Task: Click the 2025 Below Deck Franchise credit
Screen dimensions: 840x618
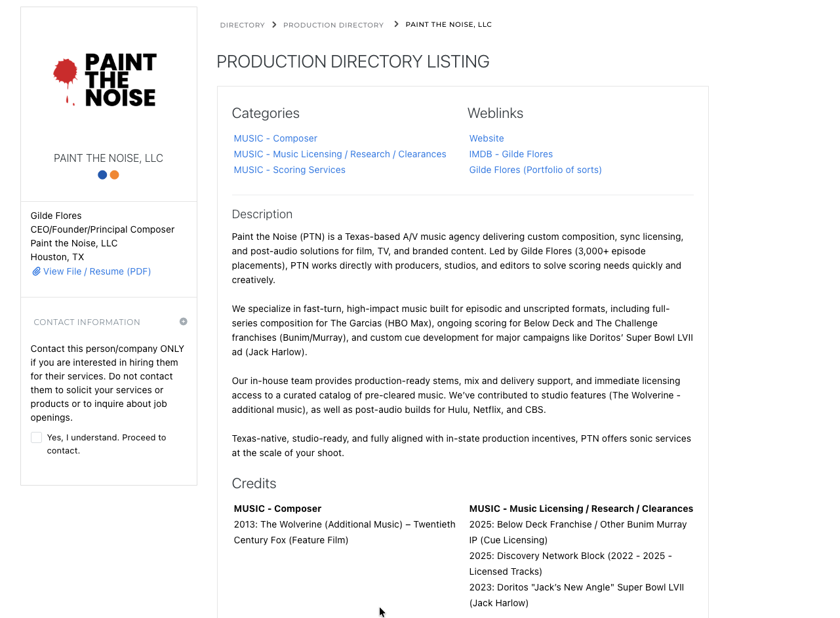Action: (578, 532)
